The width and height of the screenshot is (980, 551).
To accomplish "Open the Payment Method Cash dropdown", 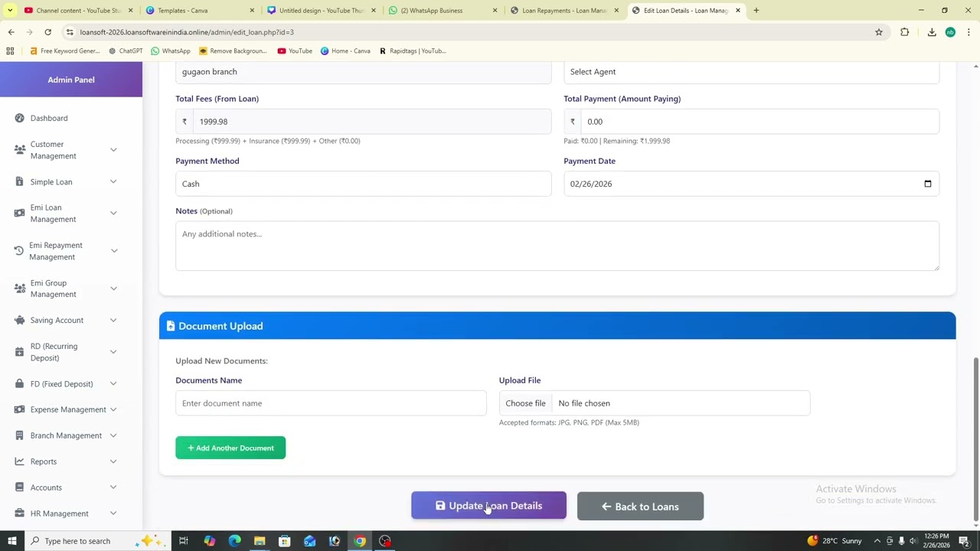I will point(363,184).
